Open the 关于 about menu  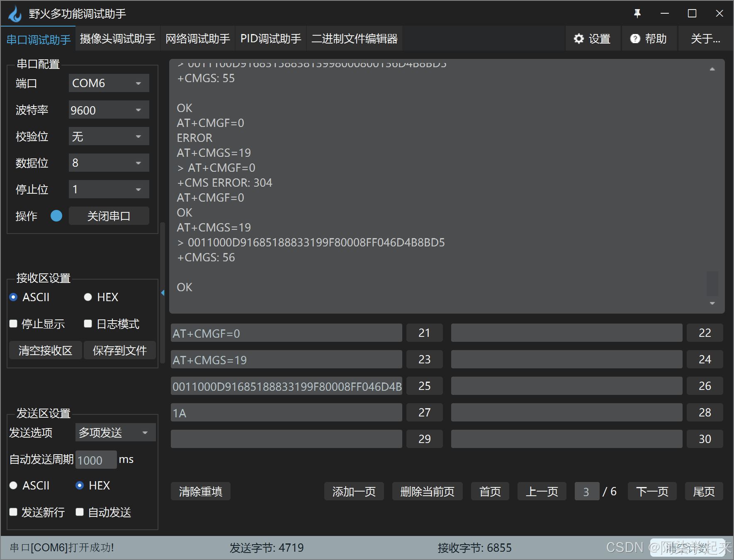click(x=705, y=39)
